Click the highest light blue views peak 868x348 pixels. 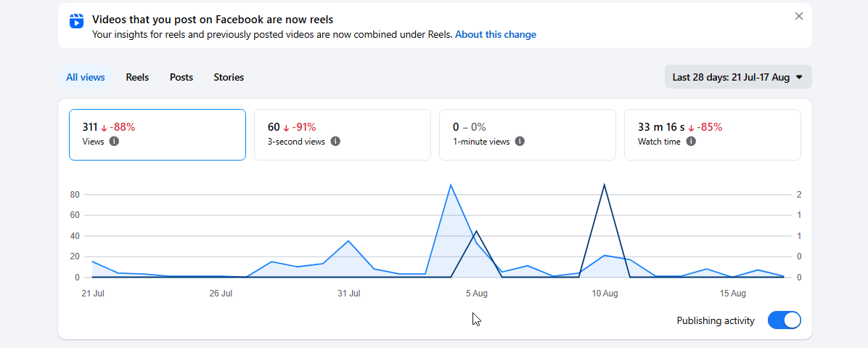(451, 185)
